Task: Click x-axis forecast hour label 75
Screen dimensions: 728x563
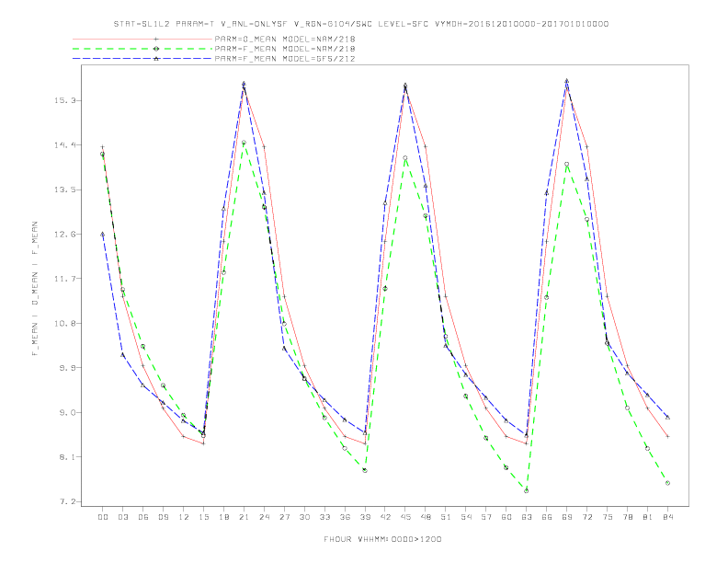Action: 608,517
